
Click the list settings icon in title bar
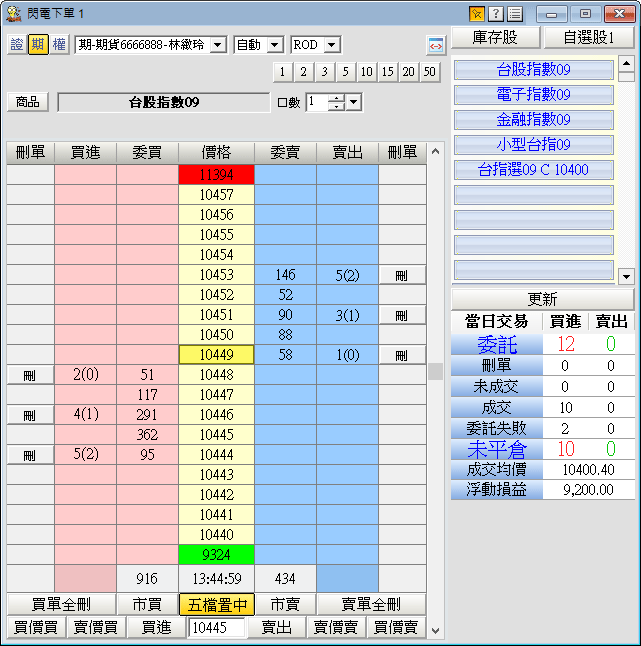tap(514, 14)
